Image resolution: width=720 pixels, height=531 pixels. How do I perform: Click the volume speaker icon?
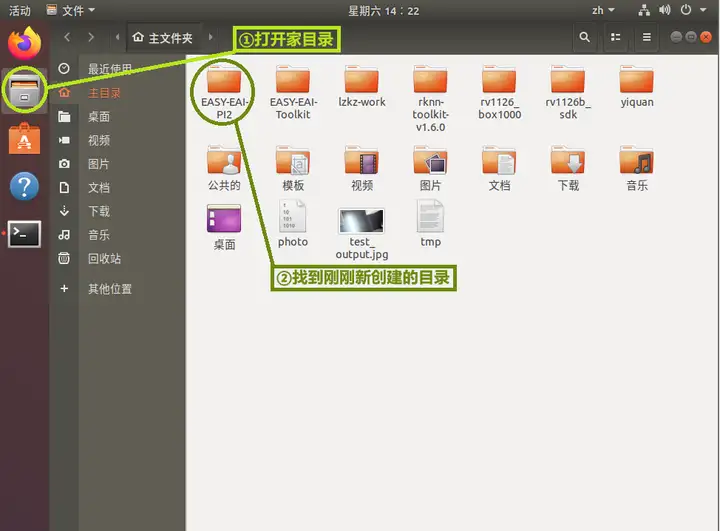(x=664, y=10)
